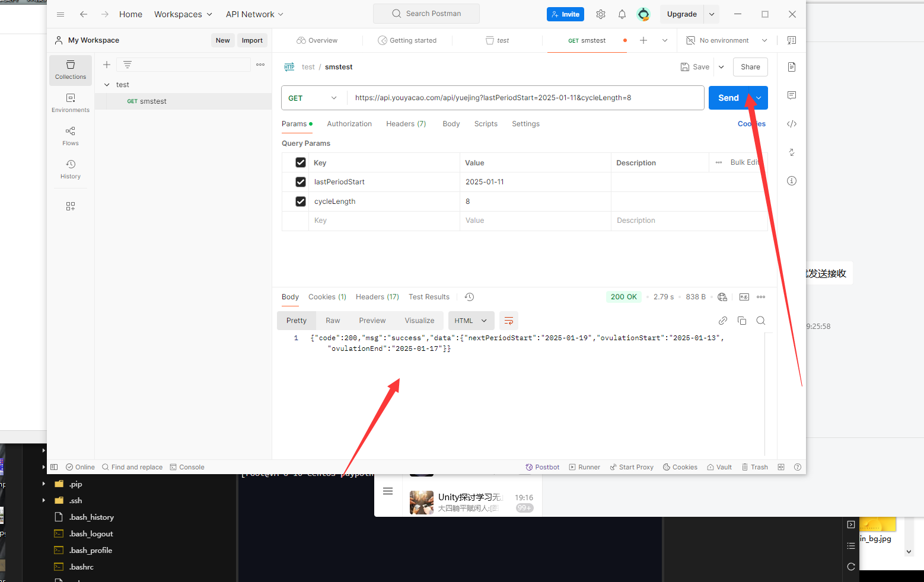Open tabs list chevron
Screen dimensions: 924x582
coord(665,40)
